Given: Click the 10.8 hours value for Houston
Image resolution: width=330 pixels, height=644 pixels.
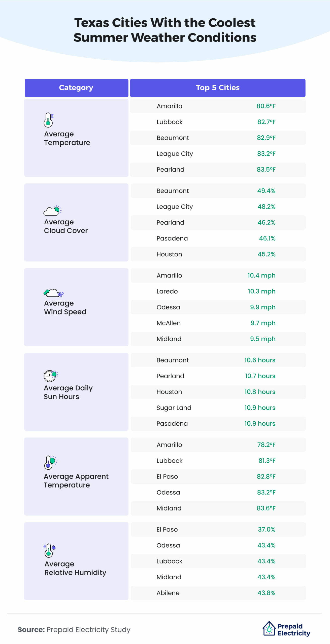Looking at the screenshot, I should coord(260,392).
